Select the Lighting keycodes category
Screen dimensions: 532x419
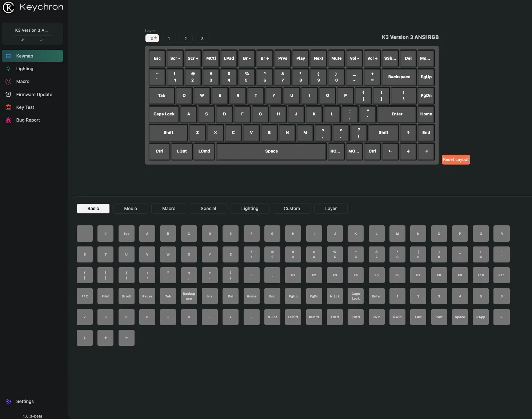click(250, 208)
